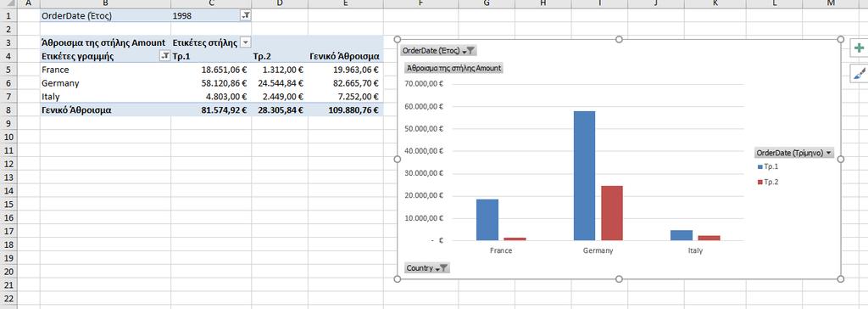Select cell with 82.665,70 €
This screenshot has width=868, height=309.
pos(346,83)
